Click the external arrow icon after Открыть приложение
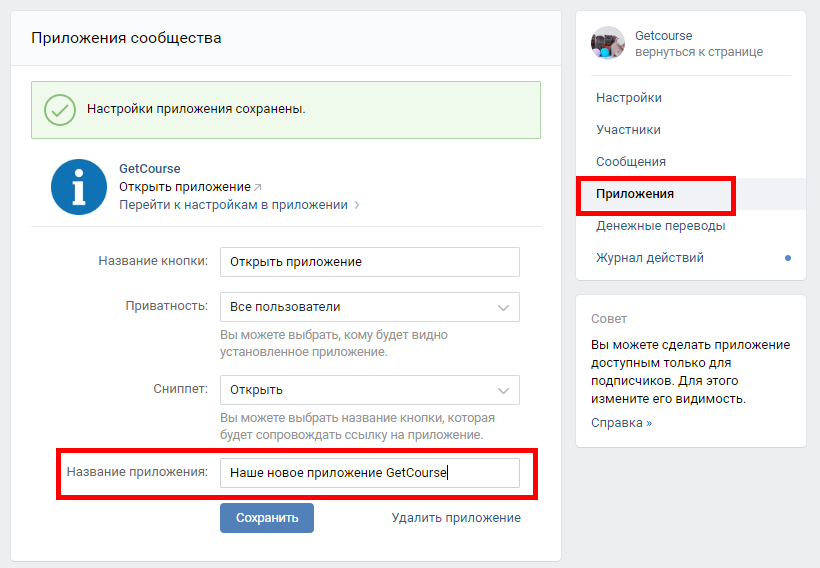The width and height of the screenshot is (820, 568). (257, 187)
